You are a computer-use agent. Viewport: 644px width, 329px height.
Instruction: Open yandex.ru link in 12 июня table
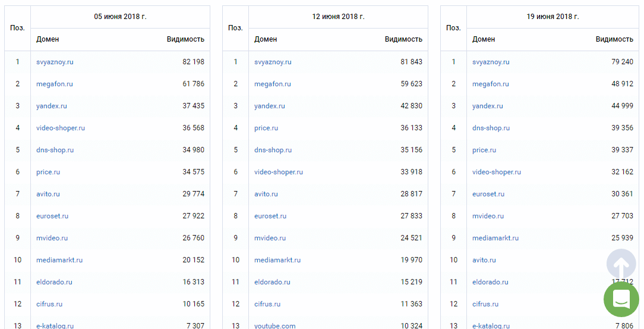pos(270,106)
